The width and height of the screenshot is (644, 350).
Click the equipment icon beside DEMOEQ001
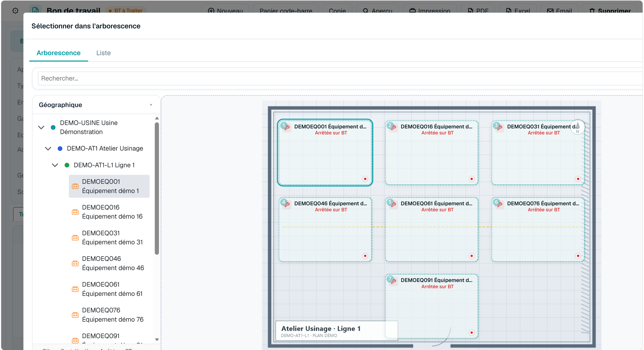pyautogui.click(x=75, y=186)
